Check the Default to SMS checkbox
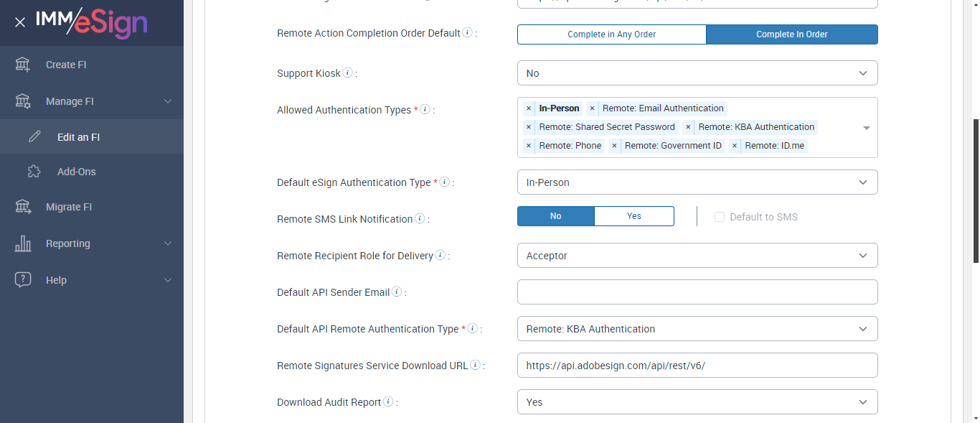 tap(720, 217)
